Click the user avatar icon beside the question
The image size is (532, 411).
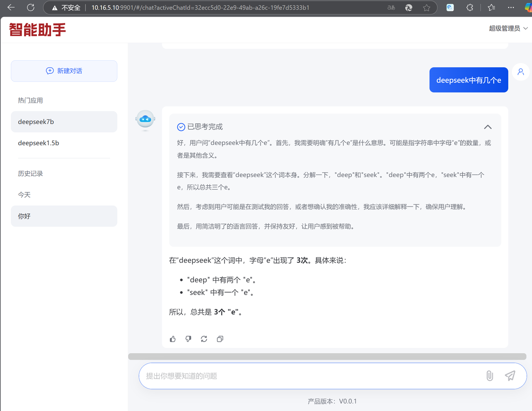pos(521,72)
